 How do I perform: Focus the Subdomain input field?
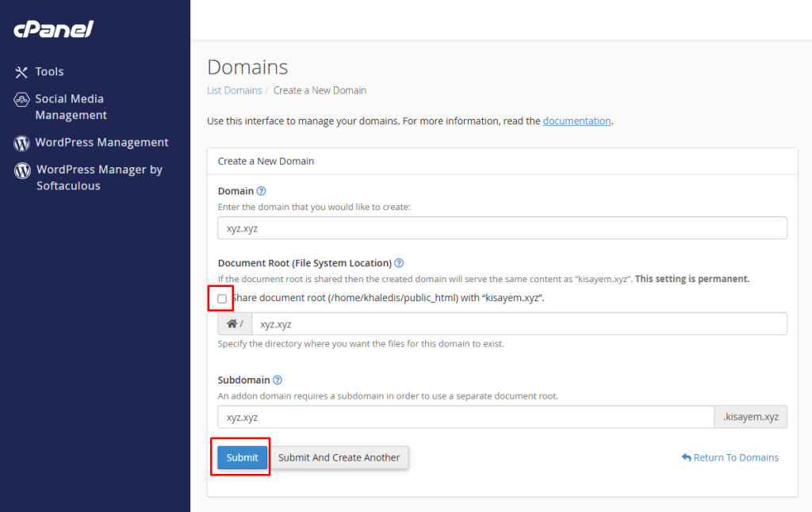(465, 417)
